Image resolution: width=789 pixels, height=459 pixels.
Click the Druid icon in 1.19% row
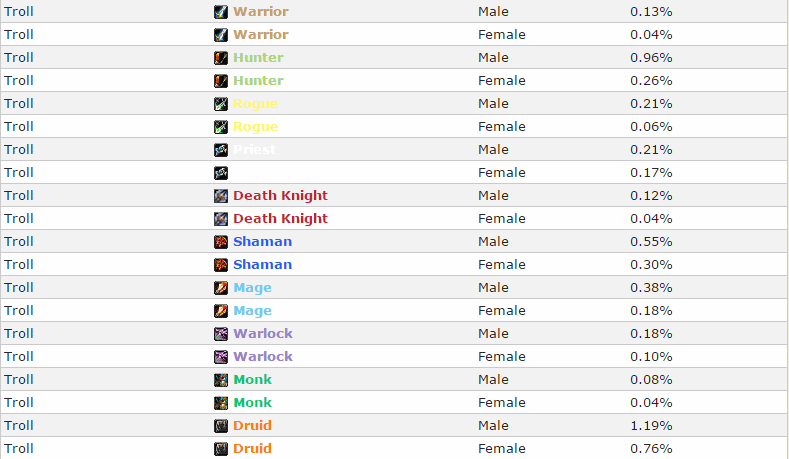[x=220, y=426]
